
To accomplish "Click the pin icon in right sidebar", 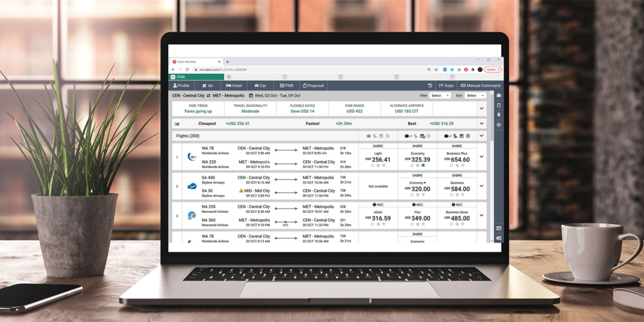I will pyautogui.click(x=498, y=115).
